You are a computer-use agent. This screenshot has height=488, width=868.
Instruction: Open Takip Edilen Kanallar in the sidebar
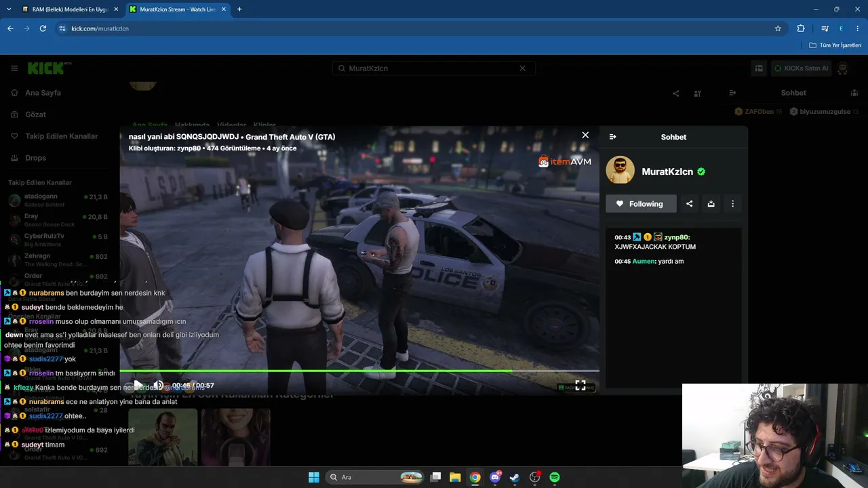(x=61, y=136)
